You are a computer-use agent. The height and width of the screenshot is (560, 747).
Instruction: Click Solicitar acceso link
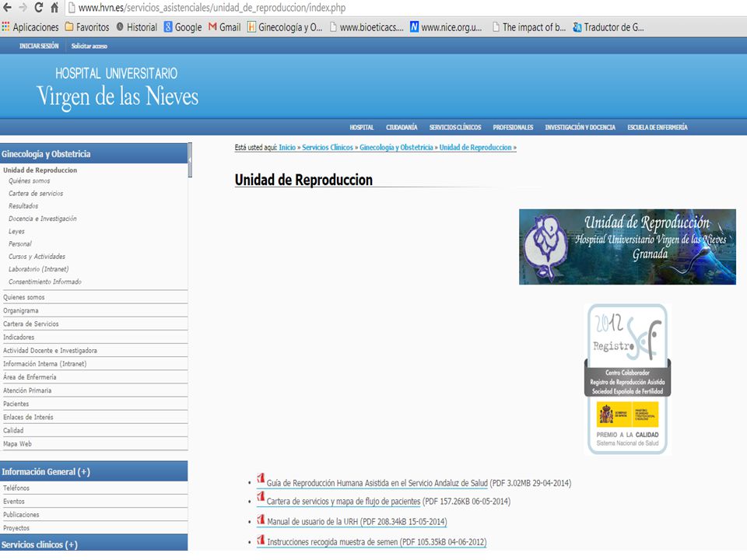(89, 46)
